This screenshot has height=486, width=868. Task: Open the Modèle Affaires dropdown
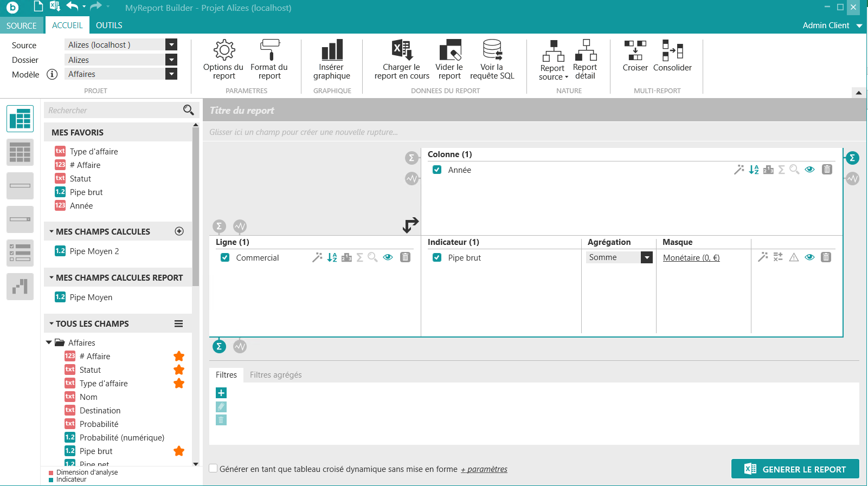pyautogui.click(x=171, y=74)
